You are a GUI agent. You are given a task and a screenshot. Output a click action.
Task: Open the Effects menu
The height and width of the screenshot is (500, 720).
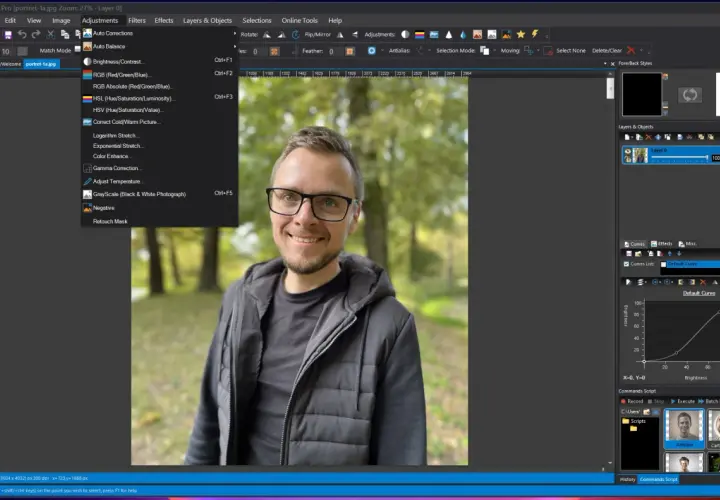tap(164, 20)
